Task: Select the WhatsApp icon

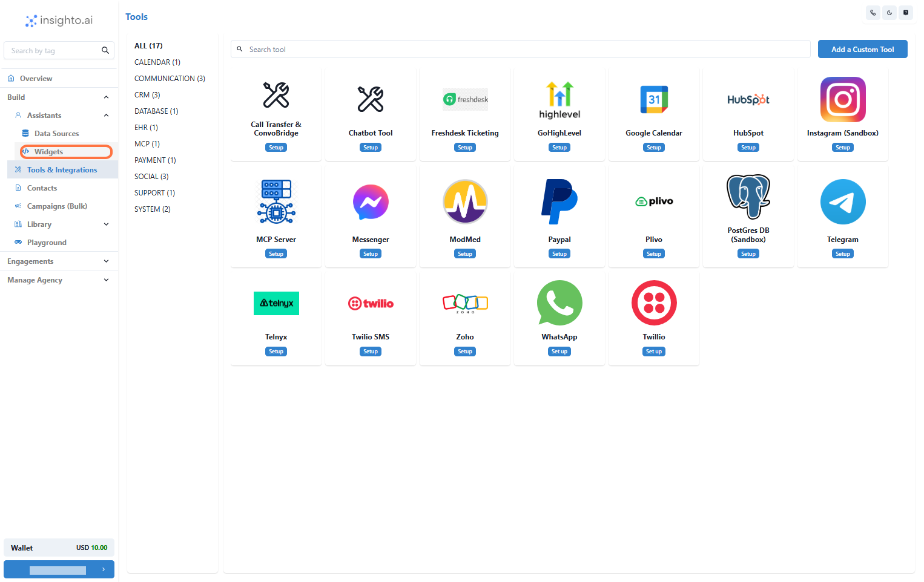Action: pyautogui.click(x=559, y=302)
